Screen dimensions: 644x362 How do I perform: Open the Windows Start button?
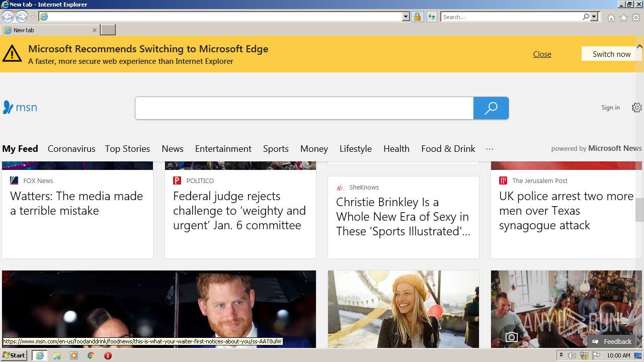click(x=14, y=355)
